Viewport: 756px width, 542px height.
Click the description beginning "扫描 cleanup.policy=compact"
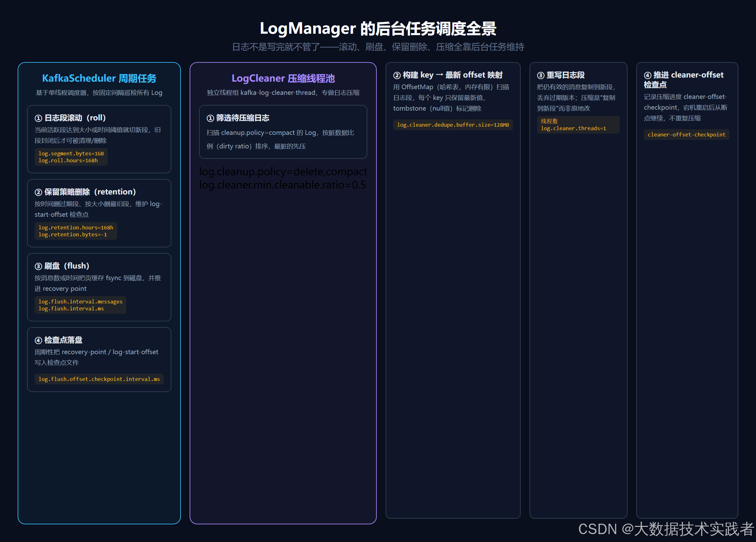pos(280,139)
